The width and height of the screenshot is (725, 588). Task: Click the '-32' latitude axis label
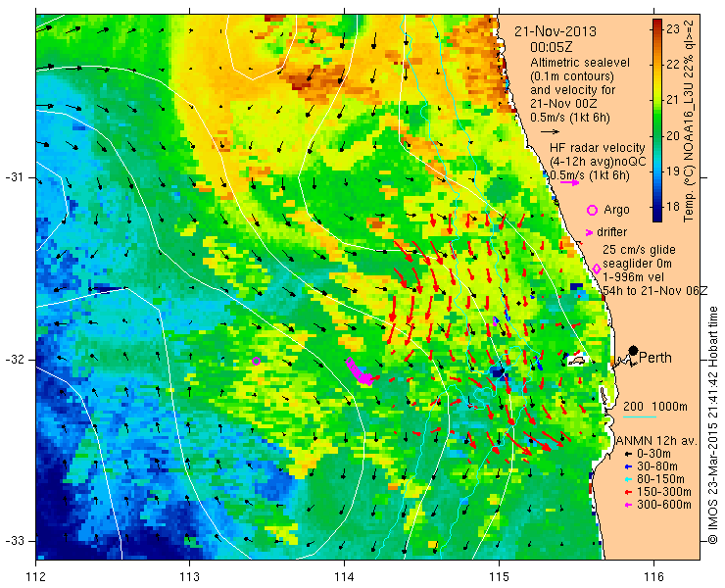[14, 360]
